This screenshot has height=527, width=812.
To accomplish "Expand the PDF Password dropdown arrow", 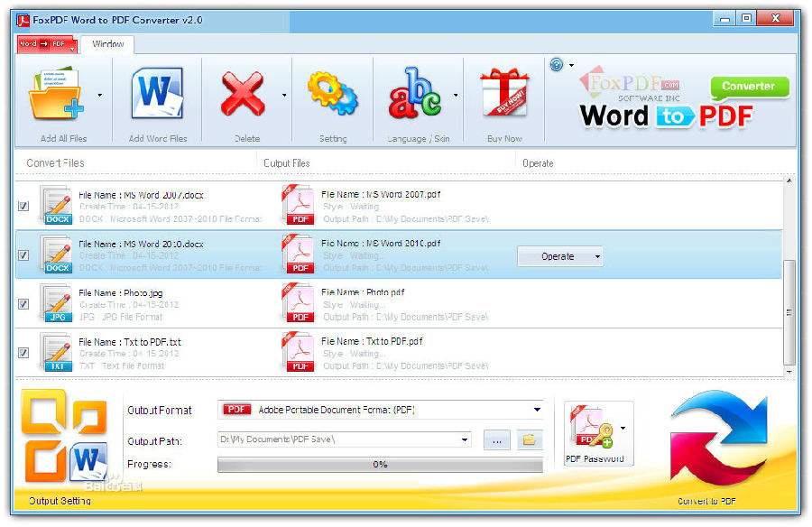I will 623,428.
